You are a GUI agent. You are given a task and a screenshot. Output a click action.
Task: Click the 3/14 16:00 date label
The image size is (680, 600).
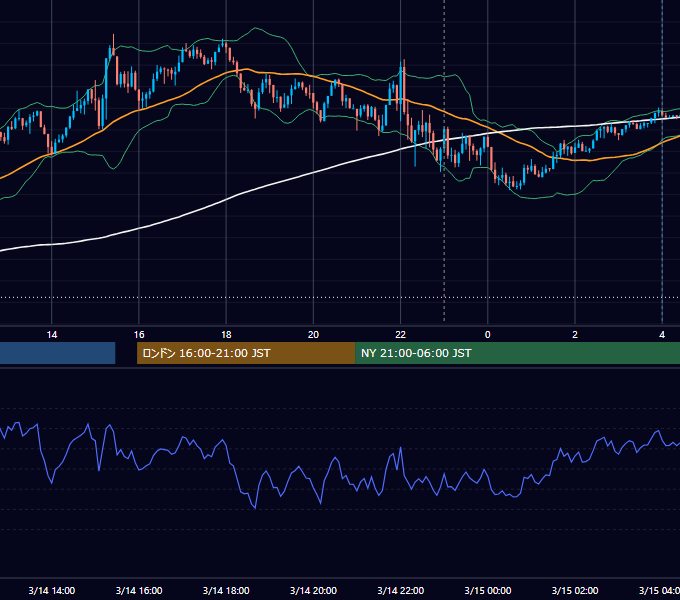139,590
